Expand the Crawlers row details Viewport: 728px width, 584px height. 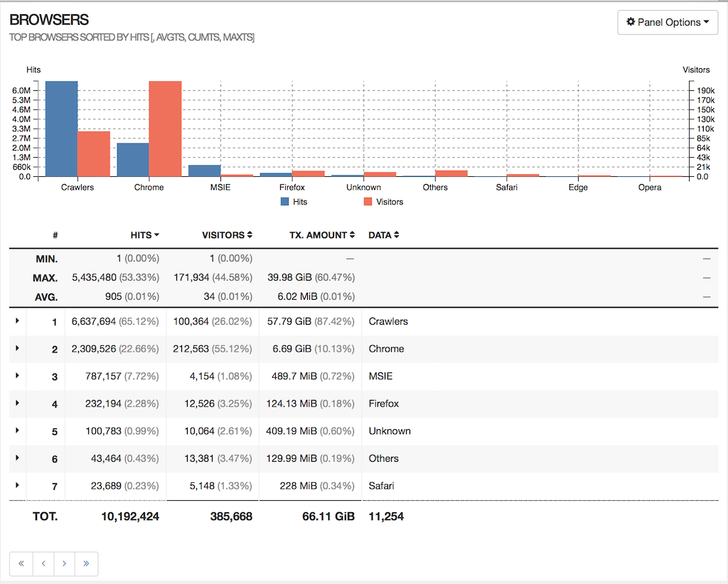click(16, 321)
